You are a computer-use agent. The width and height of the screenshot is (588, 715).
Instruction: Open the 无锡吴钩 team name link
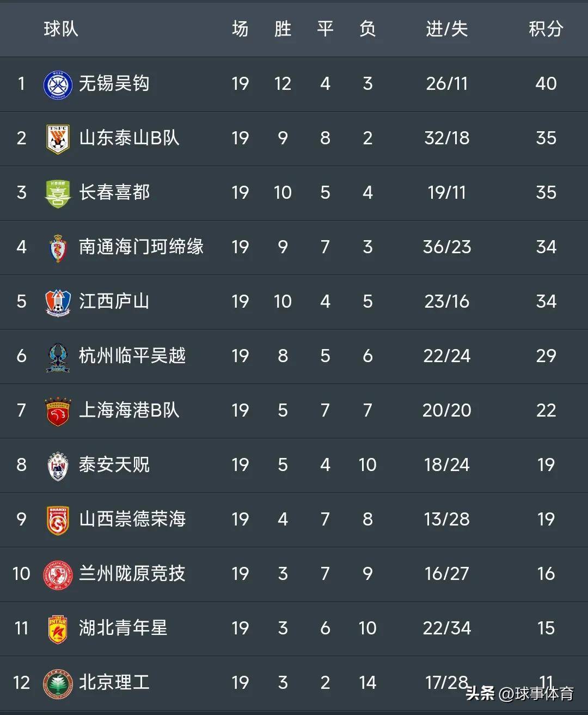[x=114, y=83]
